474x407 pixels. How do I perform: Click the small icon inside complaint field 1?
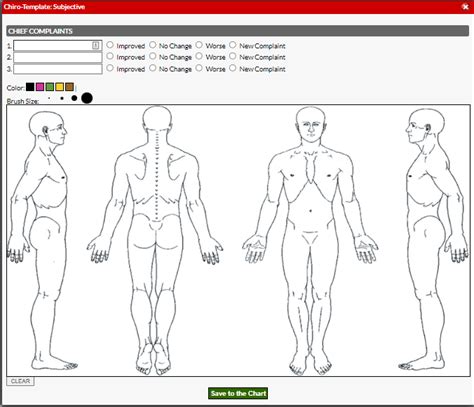(96, 45)
